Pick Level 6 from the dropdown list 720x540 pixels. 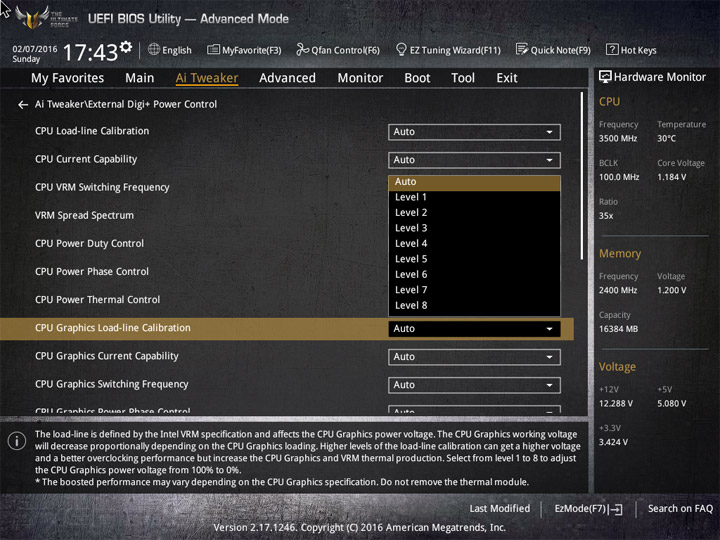pyautogui.click(x=474, y=275)
